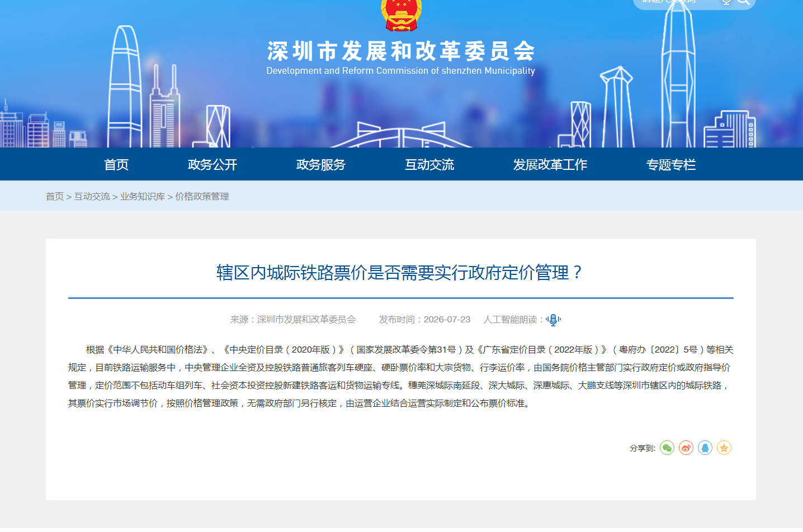
Task: Open 价格政策管理 breadcrumb link
Action: click(x=202, y=196)
